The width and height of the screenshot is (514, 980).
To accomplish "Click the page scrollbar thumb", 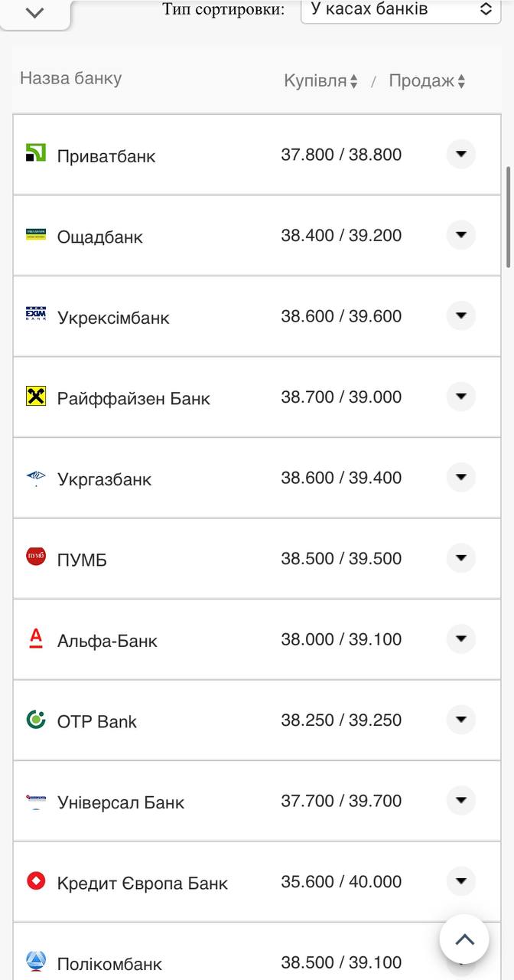I will pyautogui.click(x=509, y=217).
